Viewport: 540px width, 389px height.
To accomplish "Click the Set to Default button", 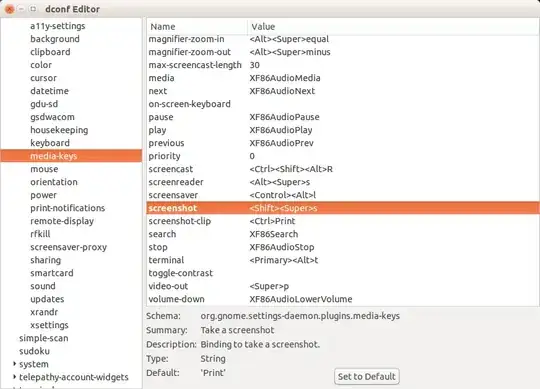I will pyautogui.click(x=366, y=376).
